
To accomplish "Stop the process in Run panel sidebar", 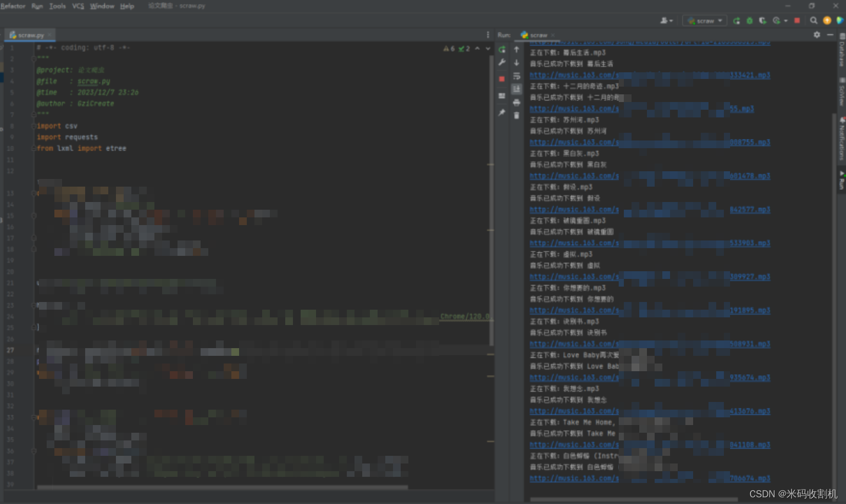I will click(502, 79).
